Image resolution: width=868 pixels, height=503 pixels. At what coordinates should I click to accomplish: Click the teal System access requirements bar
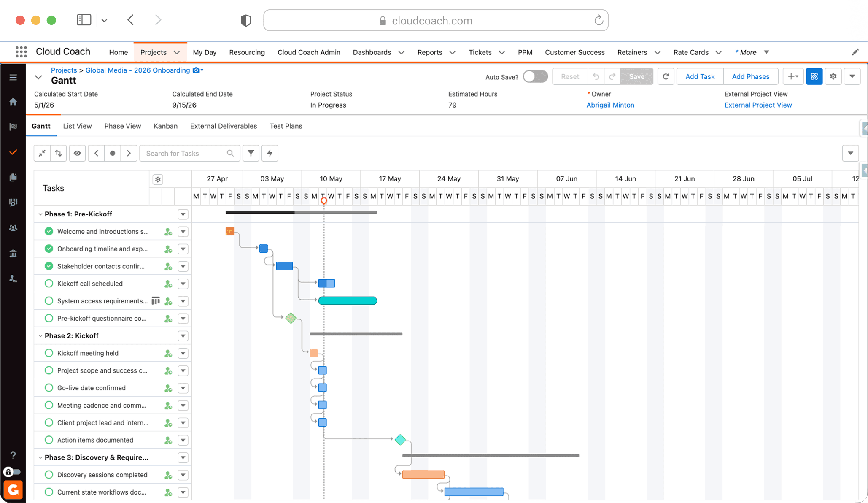pos(348,300)
